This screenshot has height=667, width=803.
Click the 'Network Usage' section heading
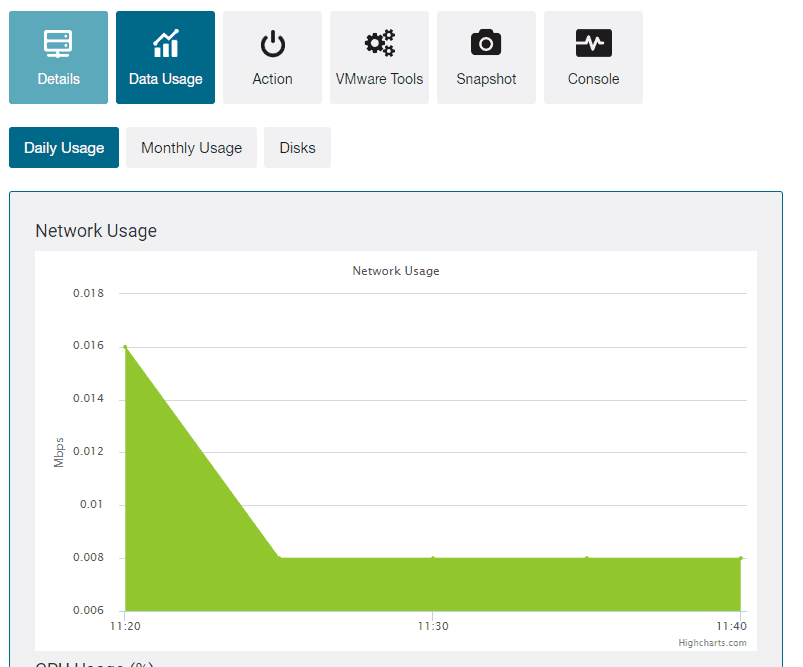click(96, 231)
